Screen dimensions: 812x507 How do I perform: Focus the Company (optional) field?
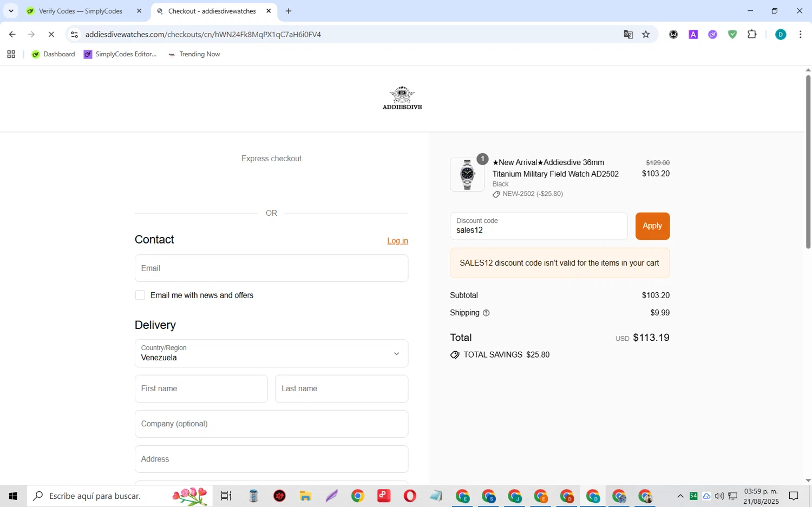tap(271, 424)
